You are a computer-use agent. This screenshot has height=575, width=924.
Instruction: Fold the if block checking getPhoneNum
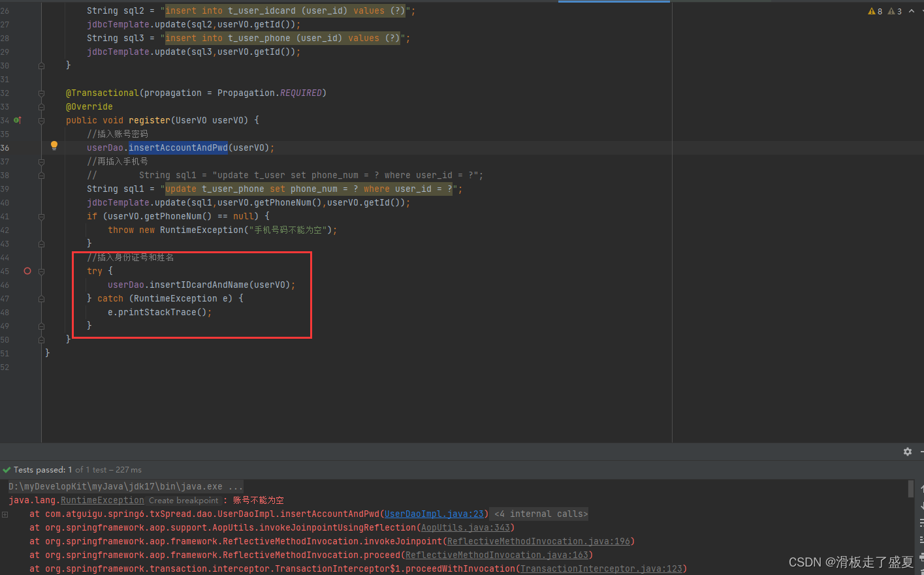click(x=41, y=217)
